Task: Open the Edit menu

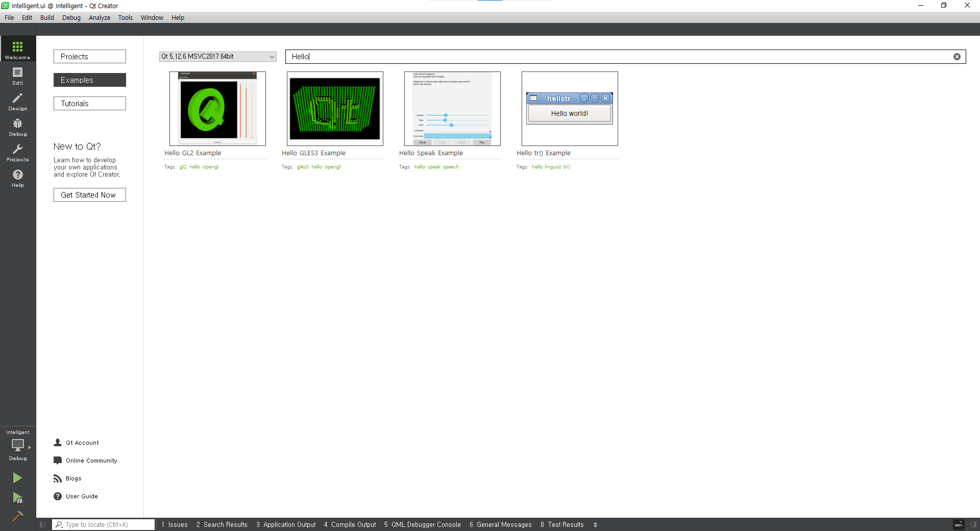Action: pyautogui.click(x=27, y=17)
